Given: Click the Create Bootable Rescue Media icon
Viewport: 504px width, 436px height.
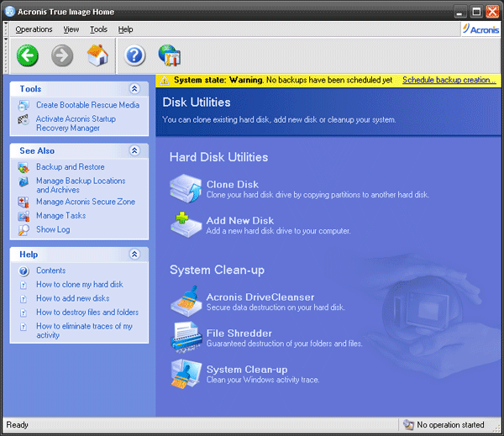Looking at the screenshot, I should coord(24,105).
